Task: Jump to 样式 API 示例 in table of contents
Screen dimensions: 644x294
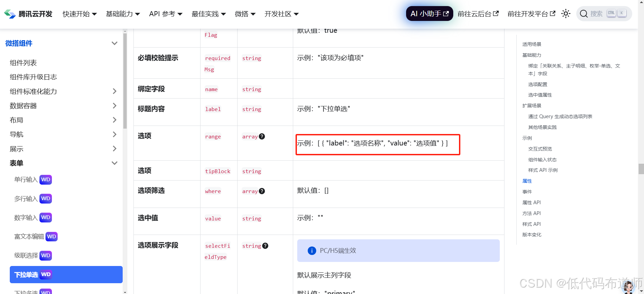Action: pos(543,170)
